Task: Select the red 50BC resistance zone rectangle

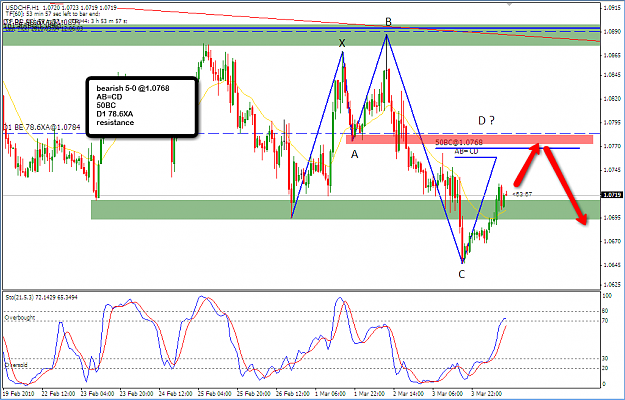Action: [x=470, y=139]
